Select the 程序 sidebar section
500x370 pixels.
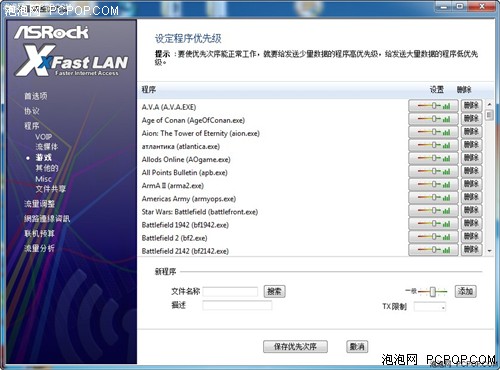[x=32, y=126]
